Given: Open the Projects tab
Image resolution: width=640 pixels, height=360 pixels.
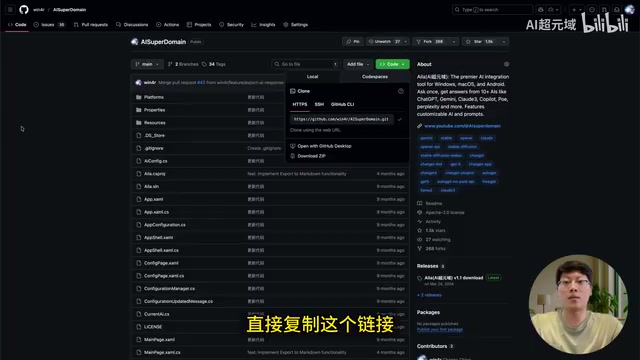Looking at the screenshot, I should pyautogui.click(x=199, y=24).
